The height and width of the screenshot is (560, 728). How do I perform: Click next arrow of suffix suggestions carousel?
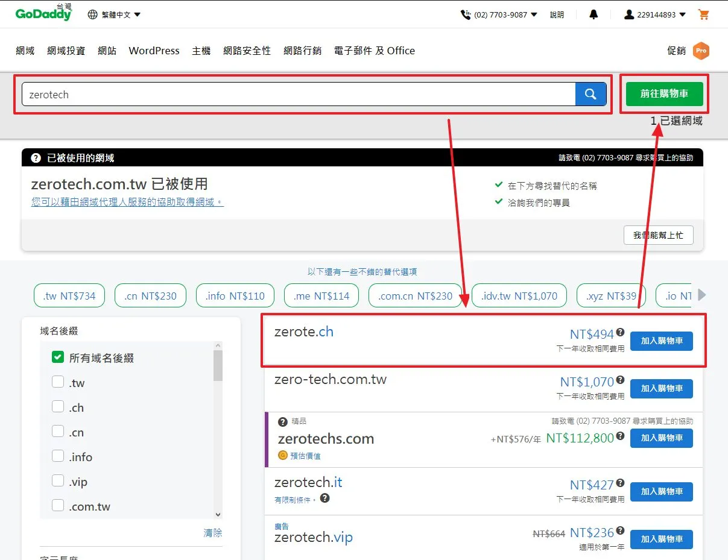701,295
